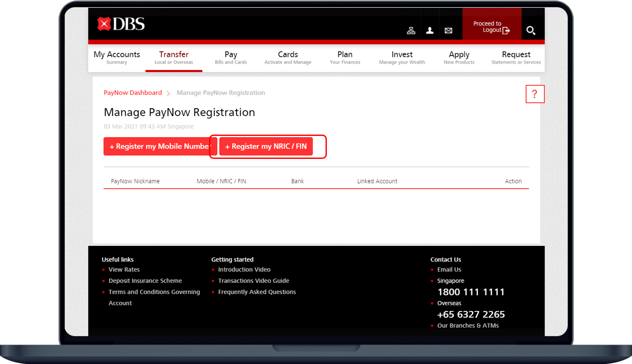Click the DBS logo
The height and width of the screenshot is (364, 632).
click(x=121, y=24)
